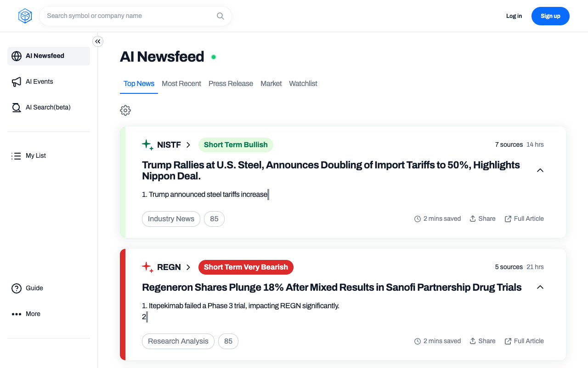This screenshot has width=588, height=368.
Task: Switch to the Top News tab
Action: coord(139,84)
